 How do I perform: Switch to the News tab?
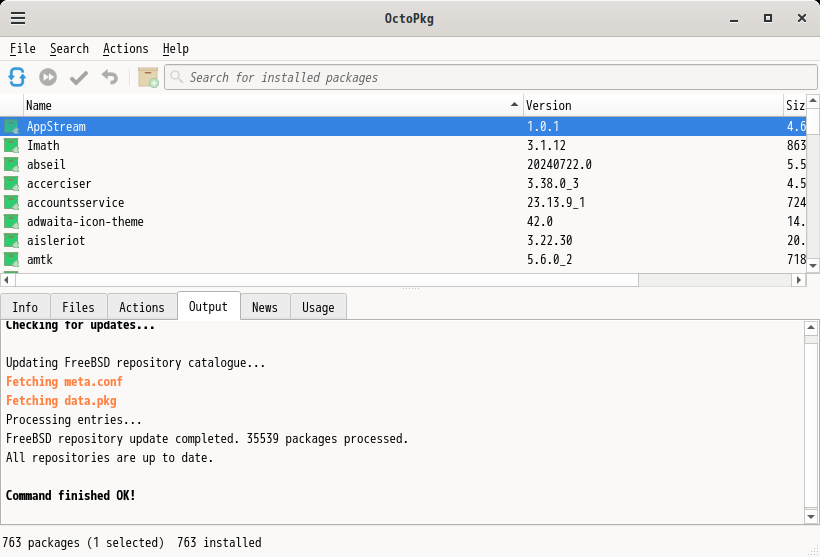[x=265, y=307]
